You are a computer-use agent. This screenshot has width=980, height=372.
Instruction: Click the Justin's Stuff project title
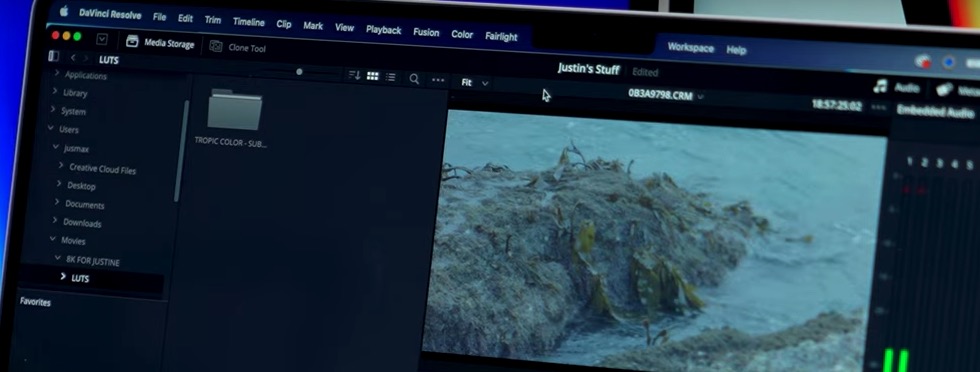(589, 69)
